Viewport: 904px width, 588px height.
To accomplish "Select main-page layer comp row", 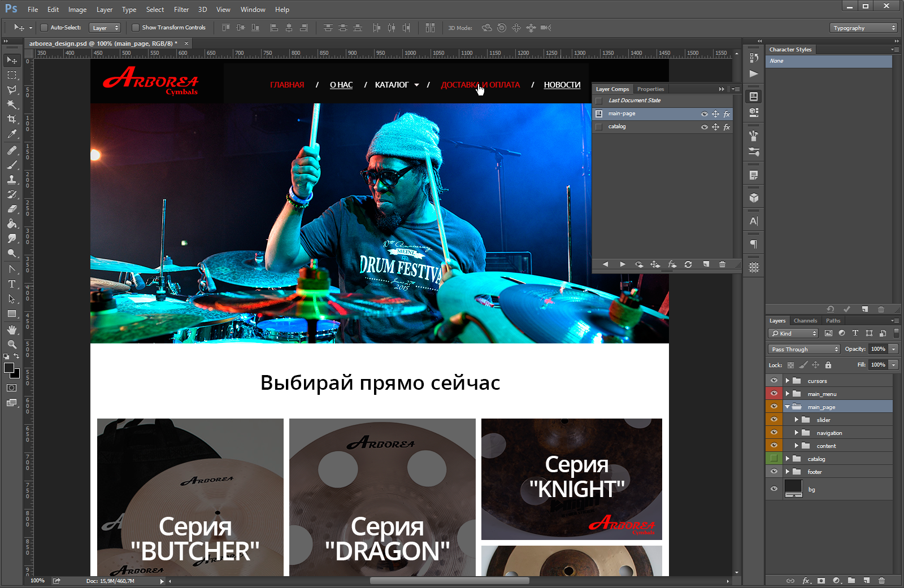I will coord(662,114).
